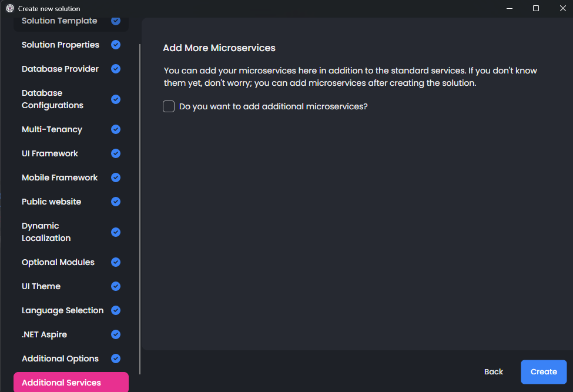The width and height of the screenshot is (573, 392).
Task: Jump to the Dynamic Localization step
Action: click(46, 232)
